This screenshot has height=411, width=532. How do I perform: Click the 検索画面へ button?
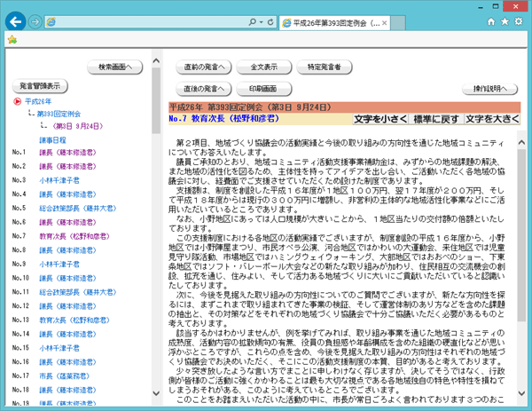tap(115, 67)
